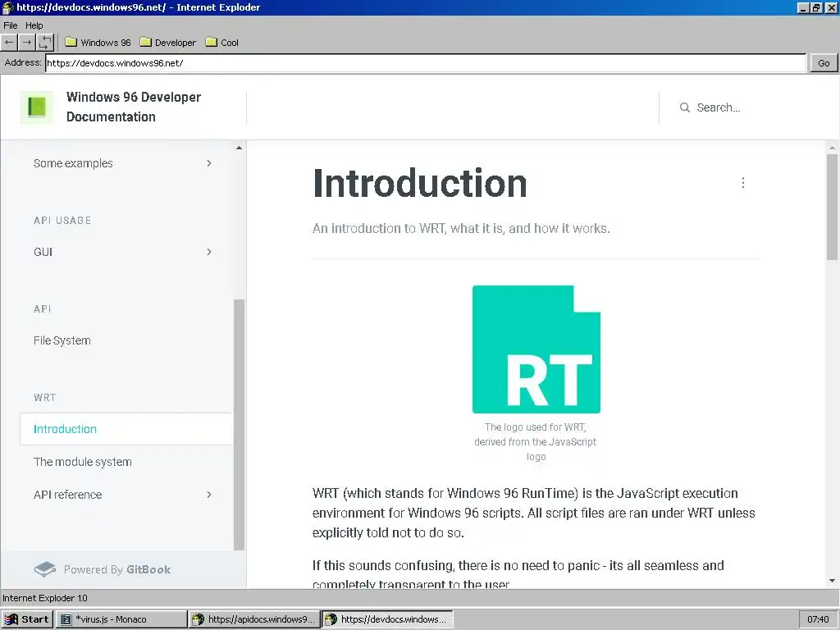This screenshot has height=630, width=840.
Task: Open the three-dot page options menu
Action: pyautogui.click(x=742, y=183)
